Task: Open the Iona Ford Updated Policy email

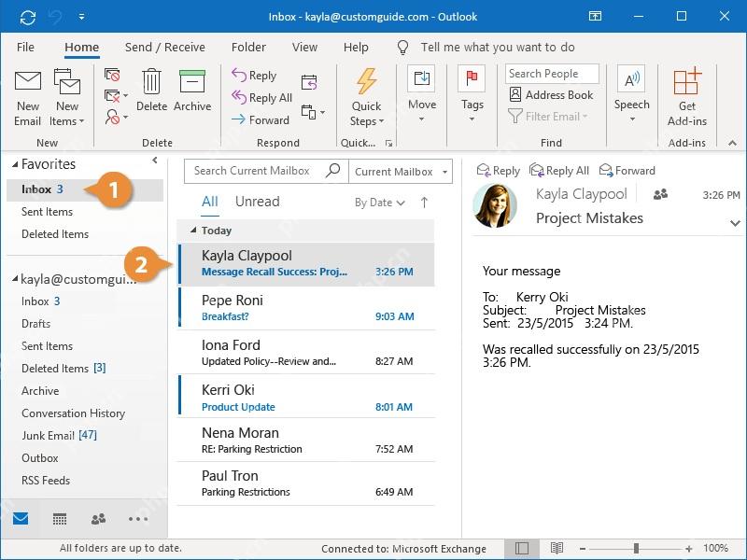Action: (307, 353)
